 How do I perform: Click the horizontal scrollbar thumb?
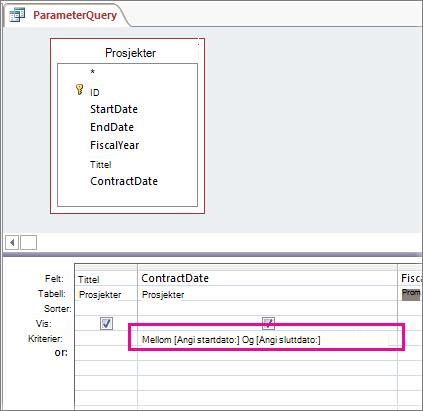pyautogui.click(x=28, y=242)
